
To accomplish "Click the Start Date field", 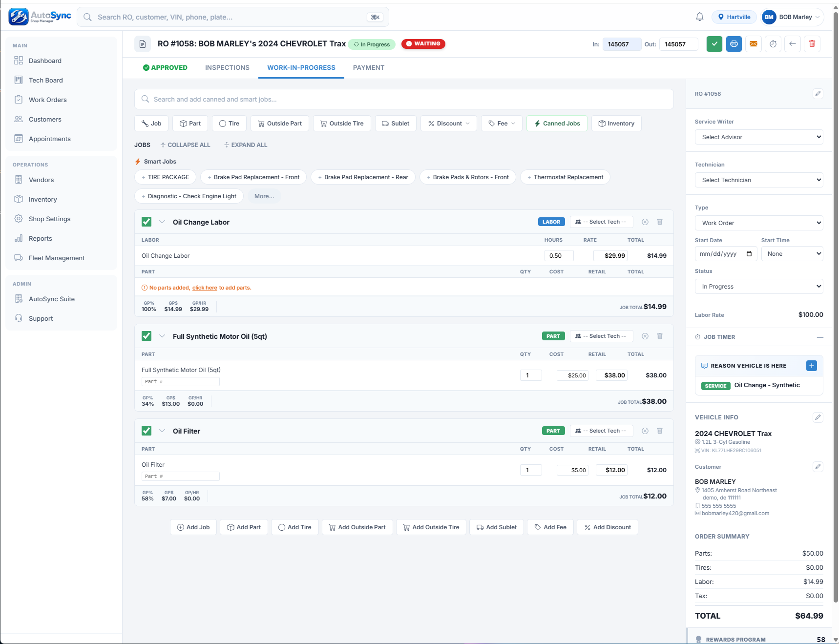I will coord(726,254).
